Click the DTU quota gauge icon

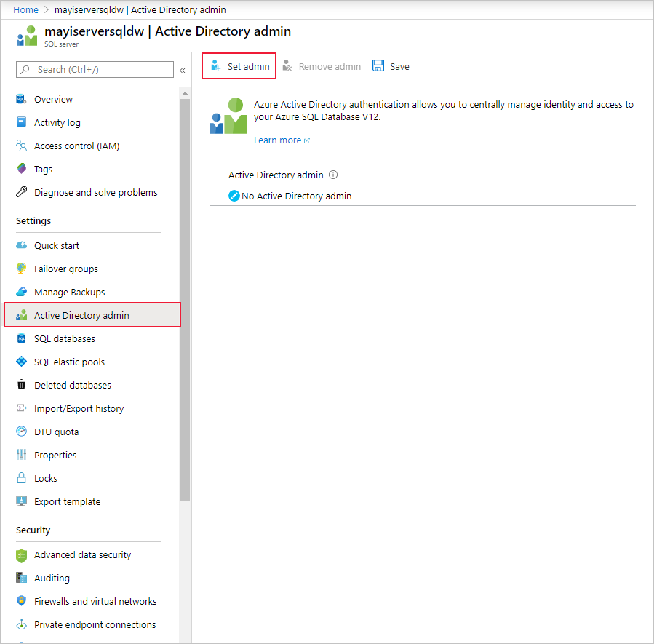pyautogui.click(x=21, y=432)
